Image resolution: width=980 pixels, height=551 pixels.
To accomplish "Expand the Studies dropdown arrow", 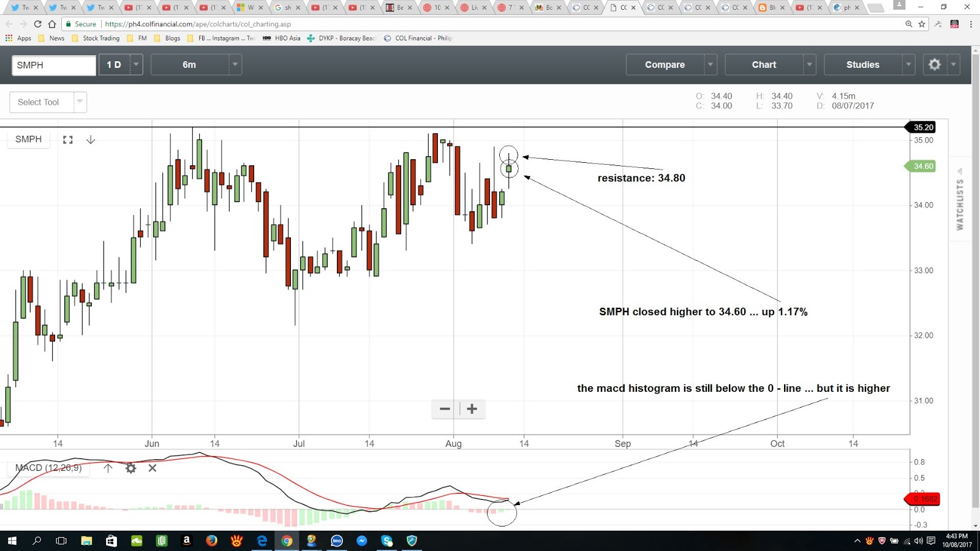I will point(909,64).
